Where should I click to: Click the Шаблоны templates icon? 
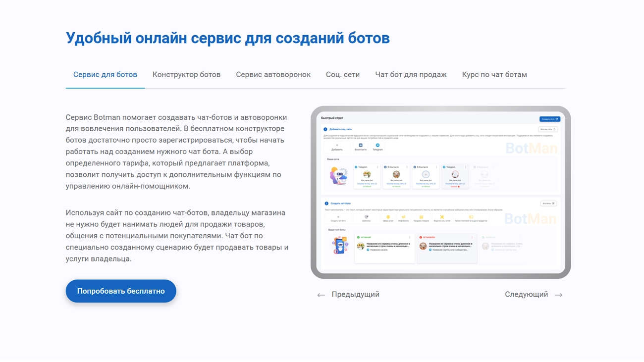coord(367,218)
